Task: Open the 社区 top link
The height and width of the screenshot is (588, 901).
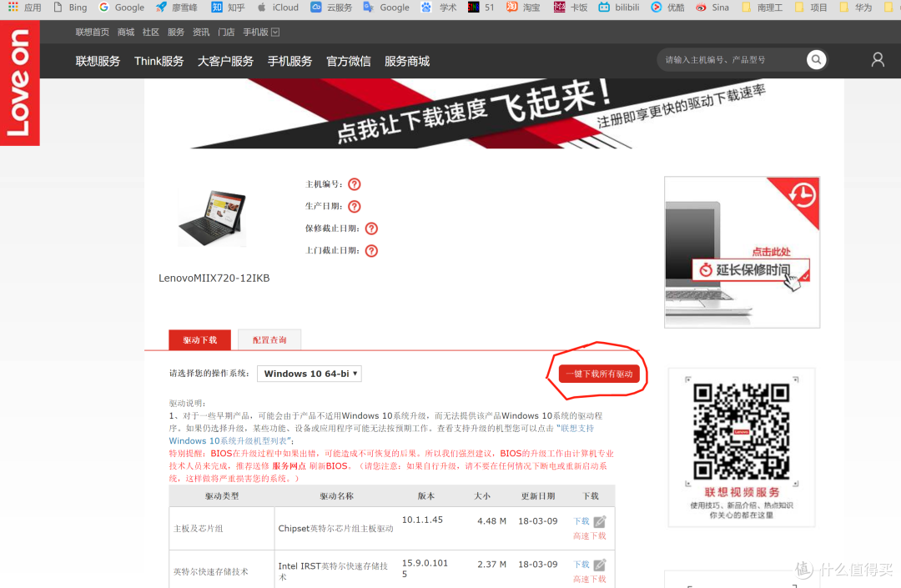Action: (x=150, y=33)
